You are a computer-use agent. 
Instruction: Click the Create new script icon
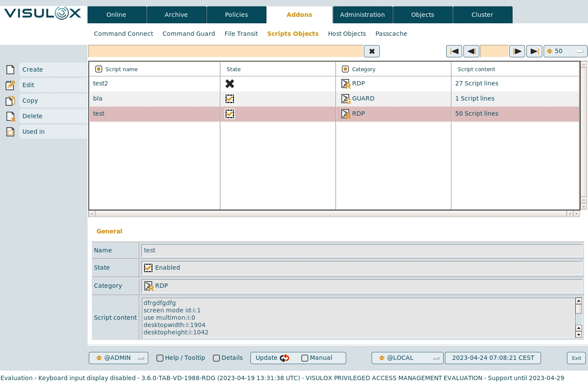pos(10,69)
